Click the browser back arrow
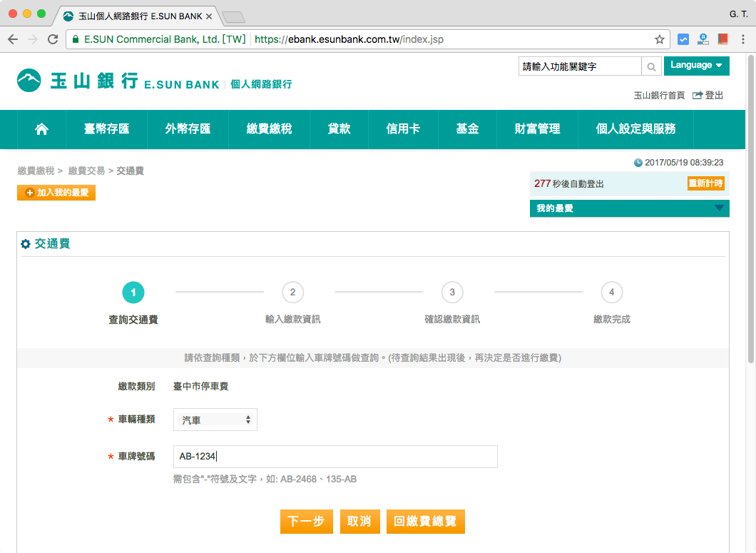 tap(14, 39)
